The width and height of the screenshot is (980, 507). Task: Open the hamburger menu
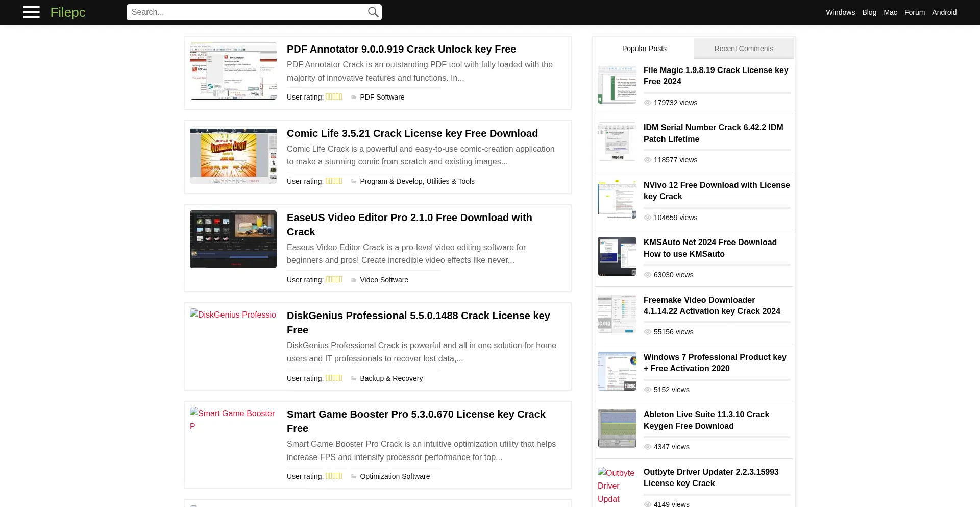pos(31,12)
